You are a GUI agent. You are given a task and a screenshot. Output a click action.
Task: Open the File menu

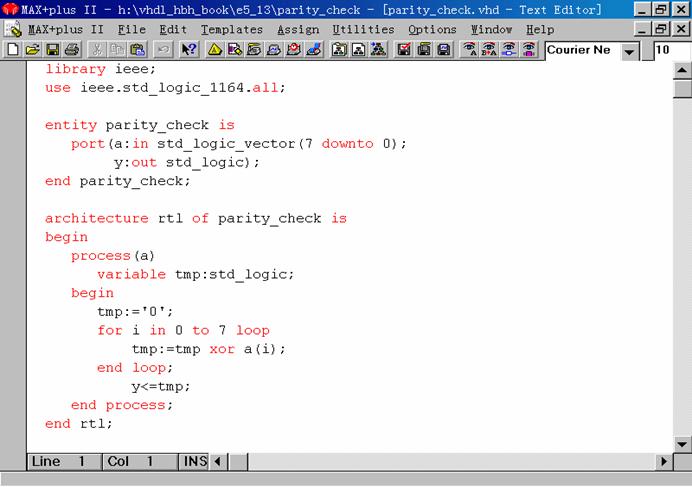132,30
